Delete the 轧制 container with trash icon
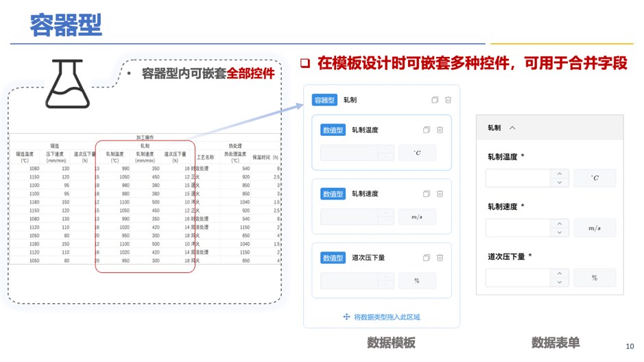The image size is (644, 362). (448, 100)
